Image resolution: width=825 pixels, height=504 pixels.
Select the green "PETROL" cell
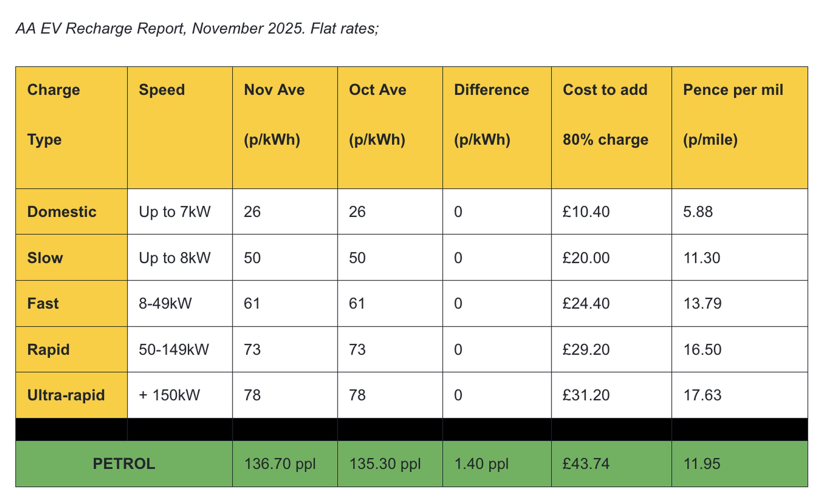pos(124,464)
